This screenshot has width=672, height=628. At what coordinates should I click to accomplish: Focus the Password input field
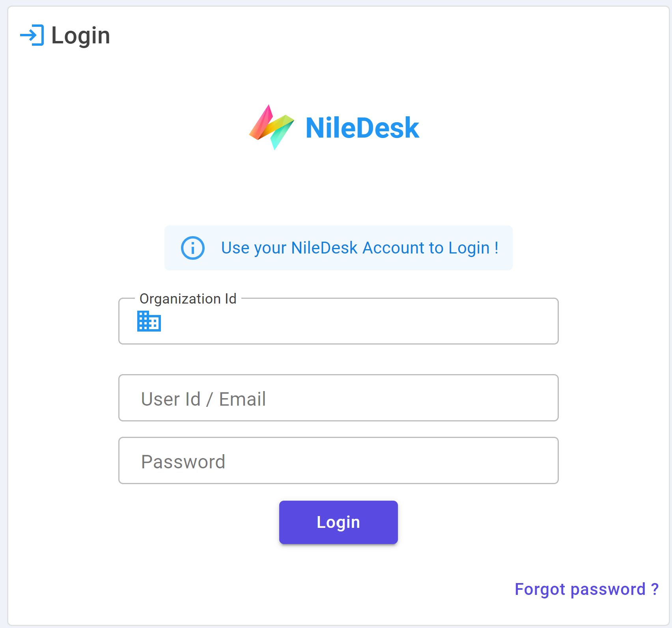(x=338, y=460)
